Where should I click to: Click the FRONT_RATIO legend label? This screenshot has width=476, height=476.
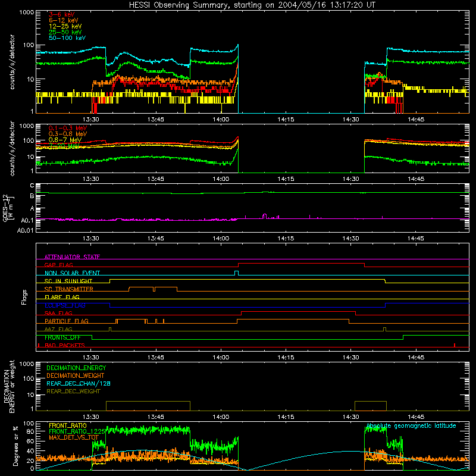click(68, 425)
